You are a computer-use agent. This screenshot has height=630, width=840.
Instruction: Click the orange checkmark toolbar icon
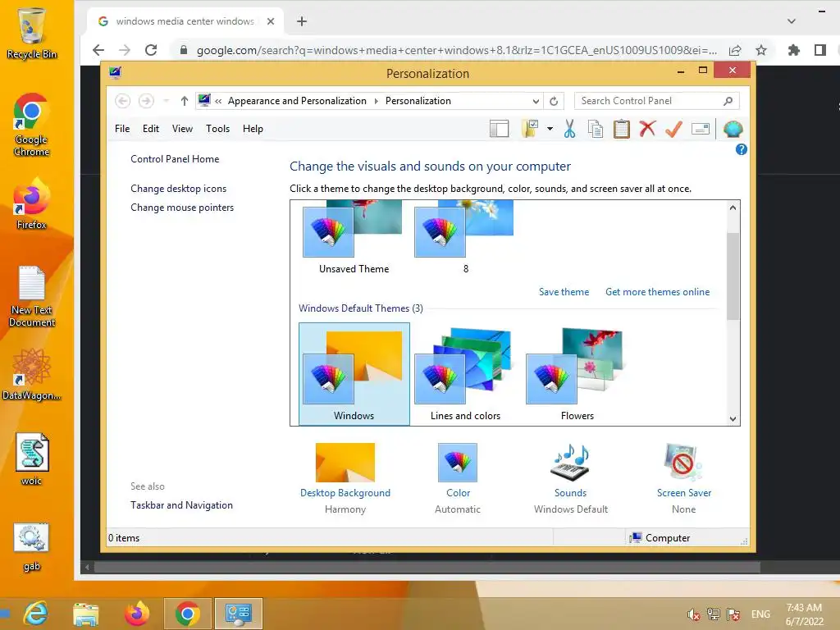point(673,129)
